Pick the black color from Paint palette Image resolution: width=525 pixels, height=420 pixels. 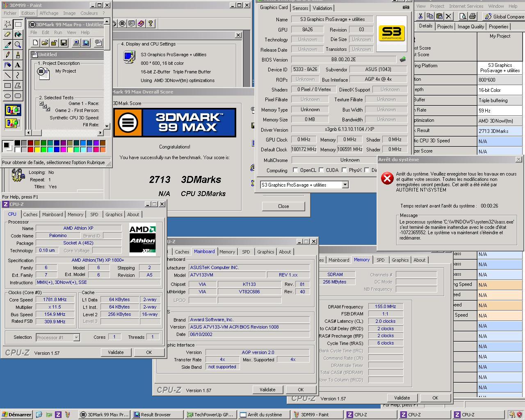pyautogui.click(x=17, y=142)
